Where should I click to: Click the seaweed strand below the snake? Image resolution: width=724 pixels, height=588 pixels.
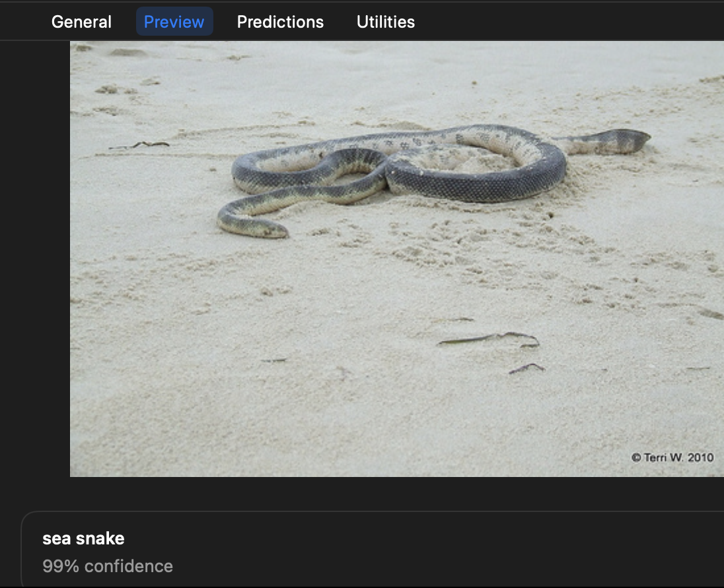click(x=489, y=340)
